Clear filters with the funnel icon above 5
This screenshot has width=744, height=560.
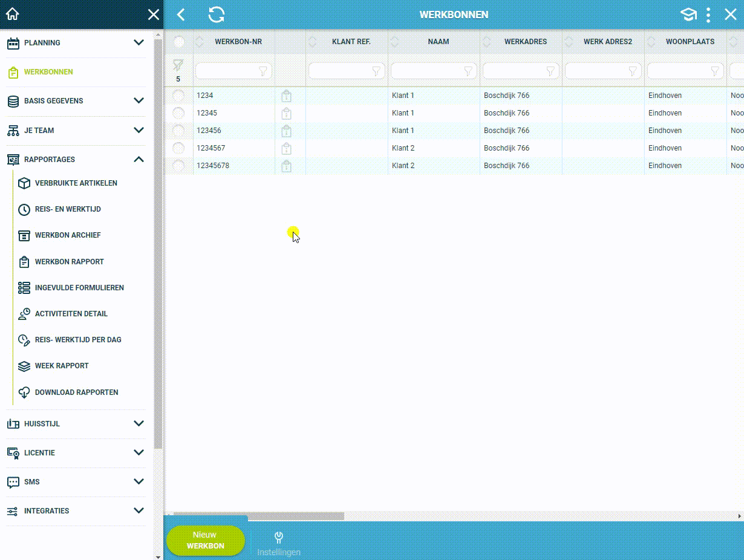point(178,65)
